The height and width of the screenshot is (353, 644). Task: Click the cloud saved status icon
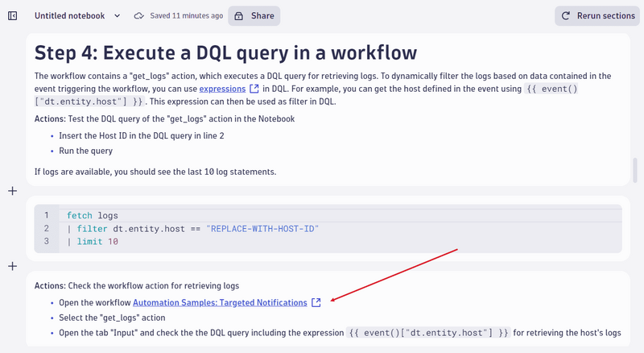click(139, 15)
